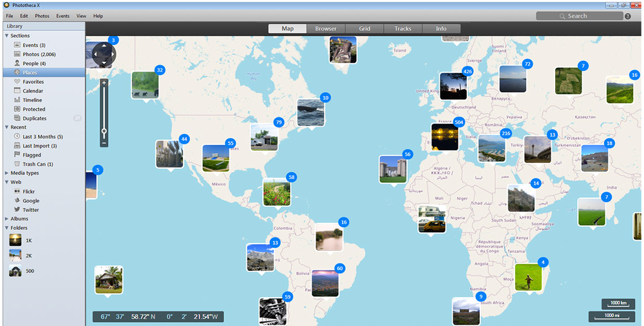
Task: Open the Duplicates section icon
Action: pos(17,118)
